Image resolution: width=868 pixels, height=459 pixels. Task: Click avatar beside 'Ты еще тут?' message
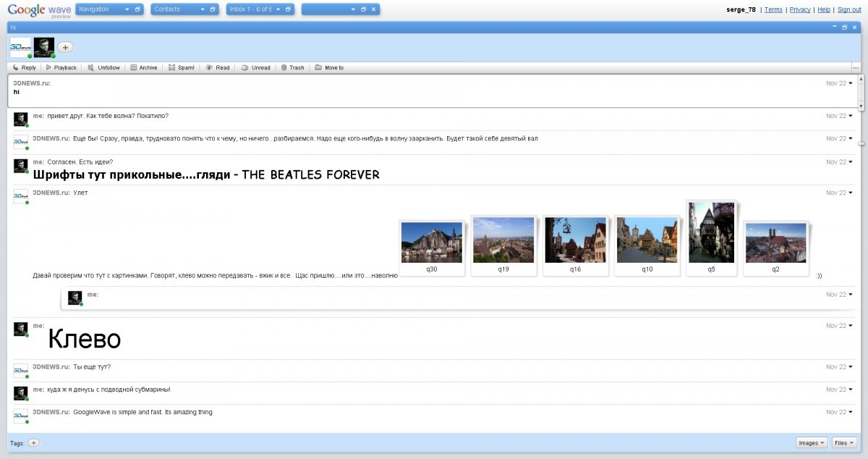point(21,371)
